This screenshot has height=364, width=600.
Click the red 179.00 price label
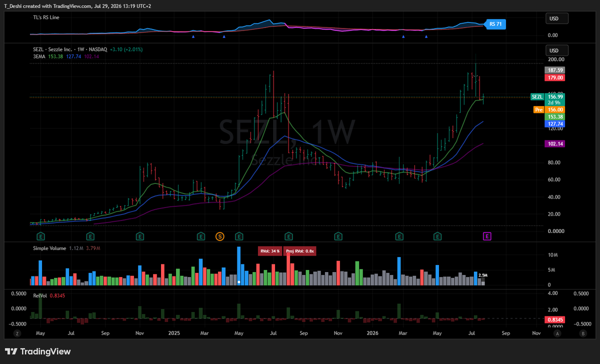pyautogui.click(x=556, y=77)
